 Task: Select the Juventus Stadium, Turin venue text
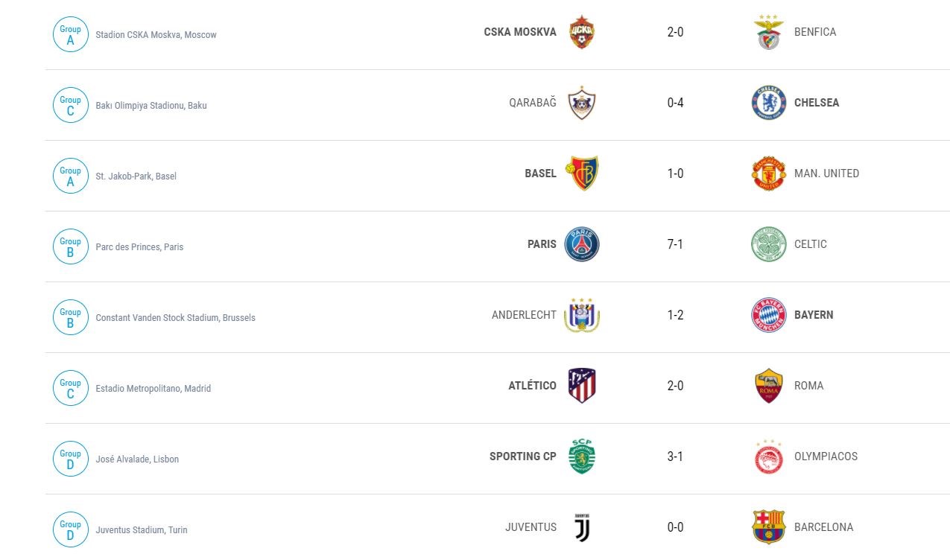[x=142, y=530]
